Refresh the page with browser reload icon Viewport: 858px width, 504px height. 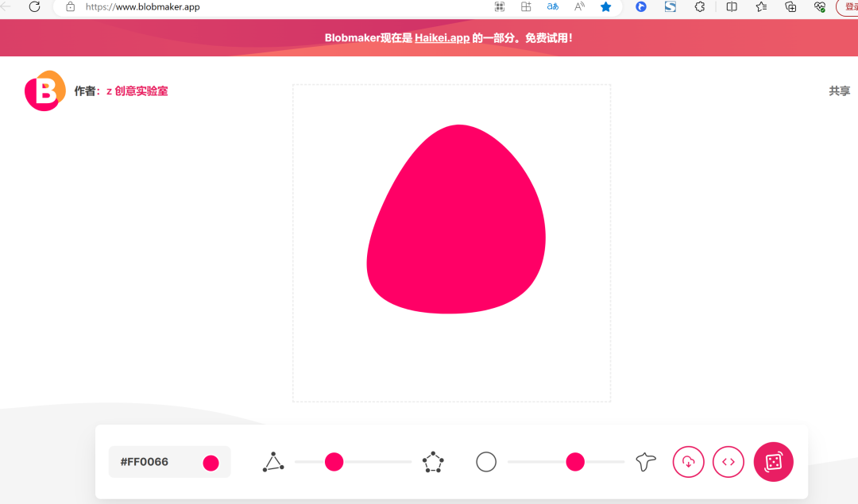coord(34,6)
